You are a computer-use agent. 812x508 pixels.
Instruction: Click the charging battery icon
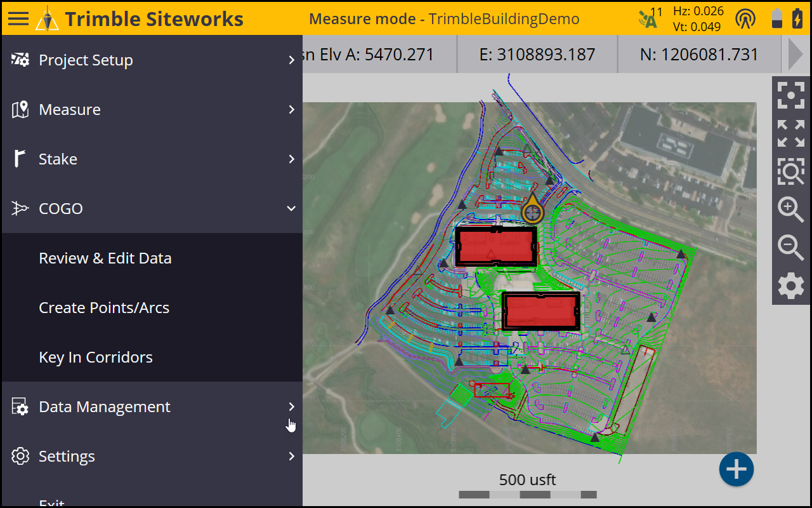pos(797,18)
